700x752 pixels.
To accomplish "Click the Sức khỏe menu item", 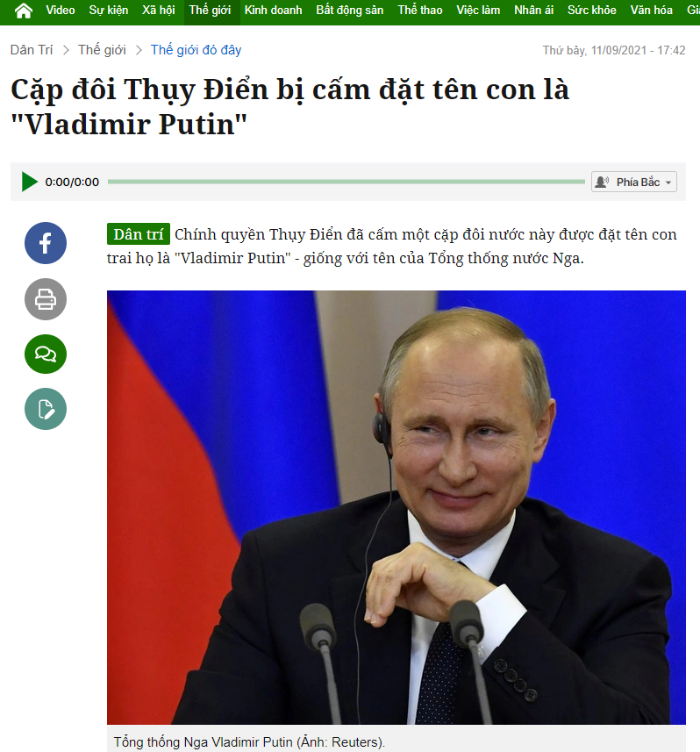I will point(591,10).
